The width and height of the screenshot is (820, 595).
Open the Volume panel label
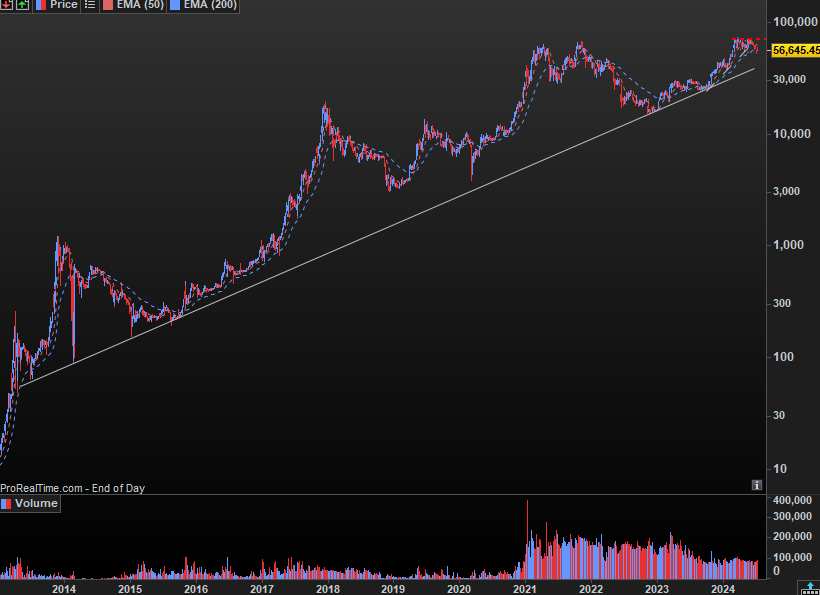coord(30,504)
